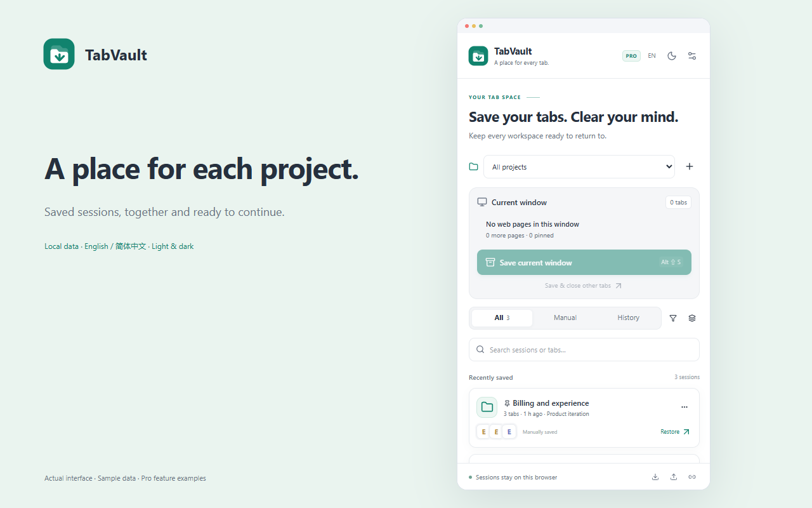Click the Save current window button

[584, 262]
